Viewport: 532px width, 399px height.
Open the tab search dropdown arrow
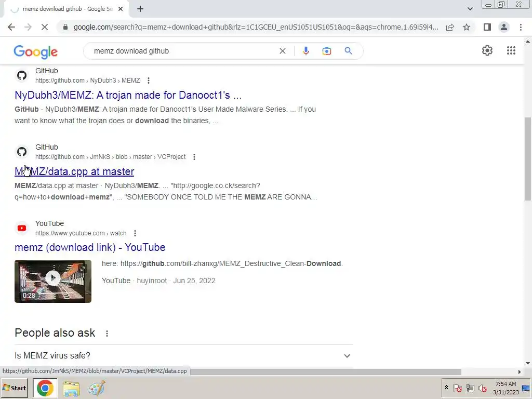[x=470, y=9]
